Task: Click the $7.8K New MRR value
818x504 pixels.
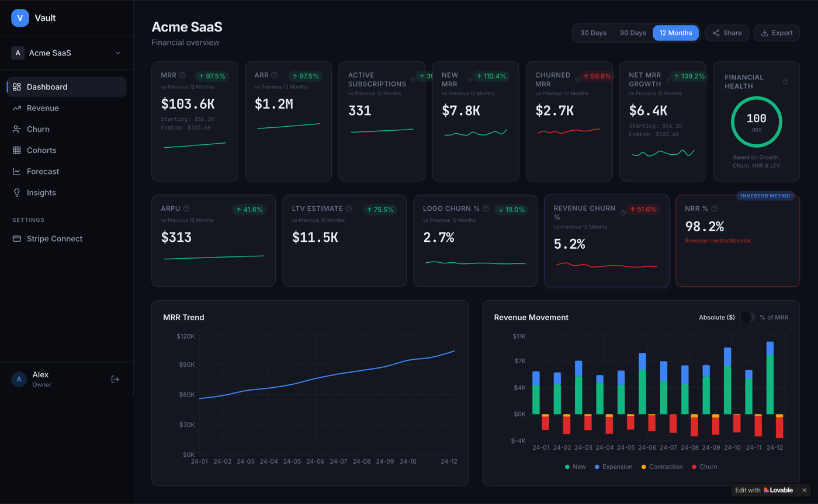Action: 461,110
